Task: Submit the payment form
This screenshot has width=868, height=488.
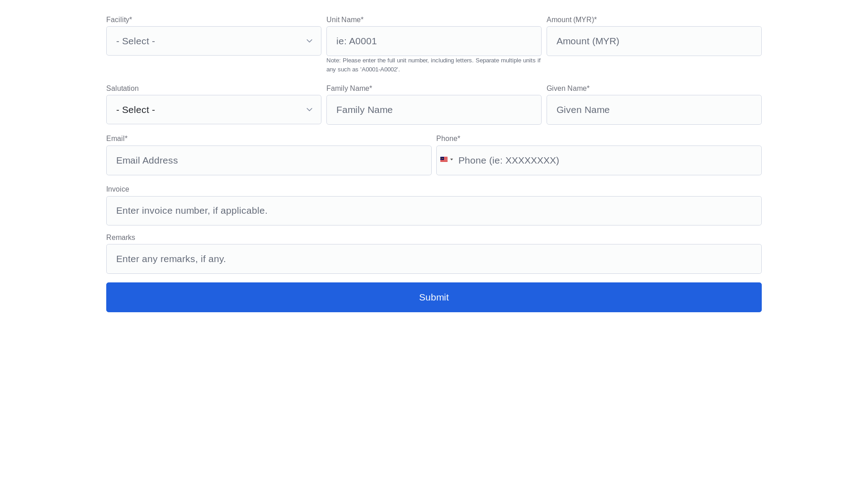Action: pyautogui.click(x=434, y=297)
